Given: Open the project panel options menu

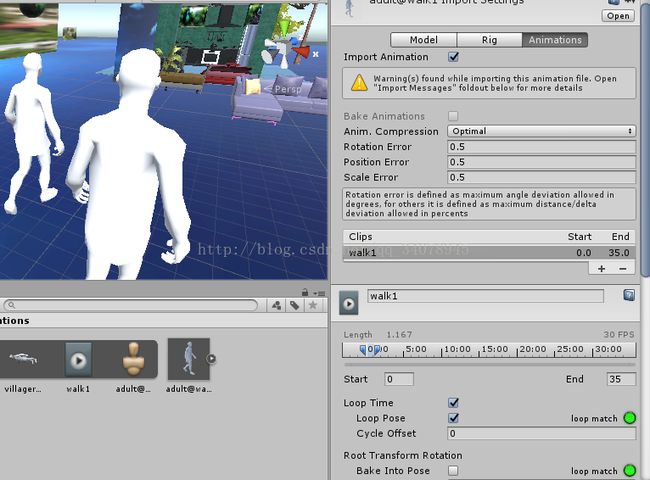Looking at the screenshot, I should tap(320, 293).
